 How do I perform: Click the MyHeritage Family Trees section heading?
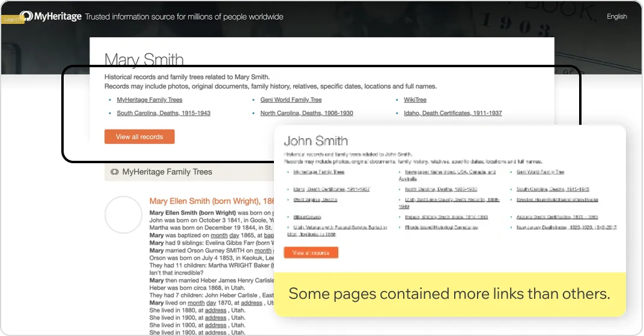167,172
